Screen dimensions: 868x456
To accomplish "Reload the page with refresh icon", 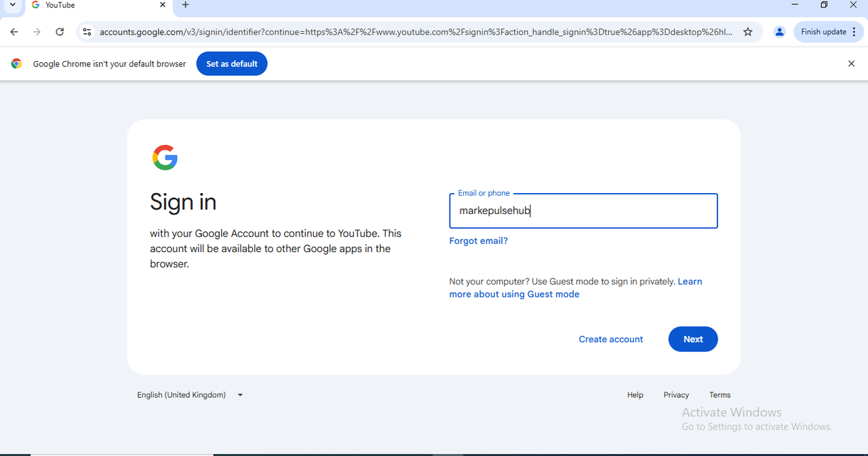I will [x=60, y=32].
